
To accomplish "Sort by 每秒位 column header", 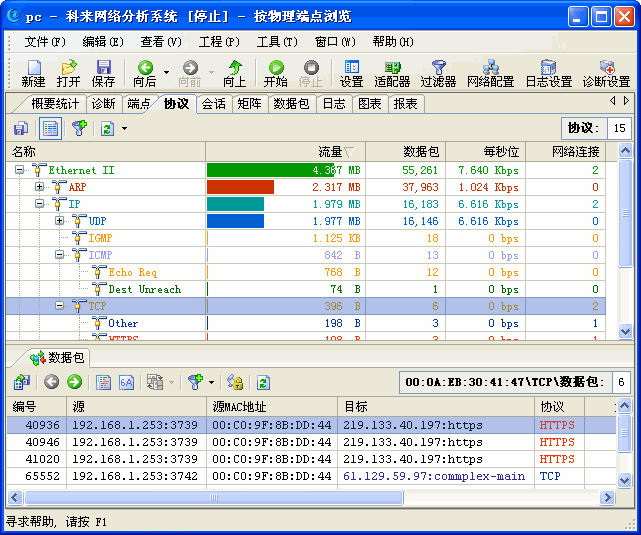I will pos(485,152).
